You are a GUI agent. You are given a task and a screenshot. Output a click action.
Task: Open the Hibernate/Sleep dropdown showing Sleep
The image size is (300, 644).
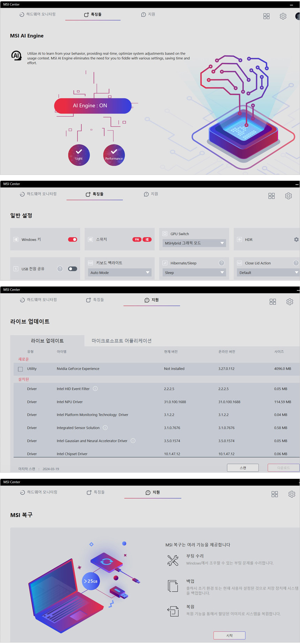[x=194, y=273]
